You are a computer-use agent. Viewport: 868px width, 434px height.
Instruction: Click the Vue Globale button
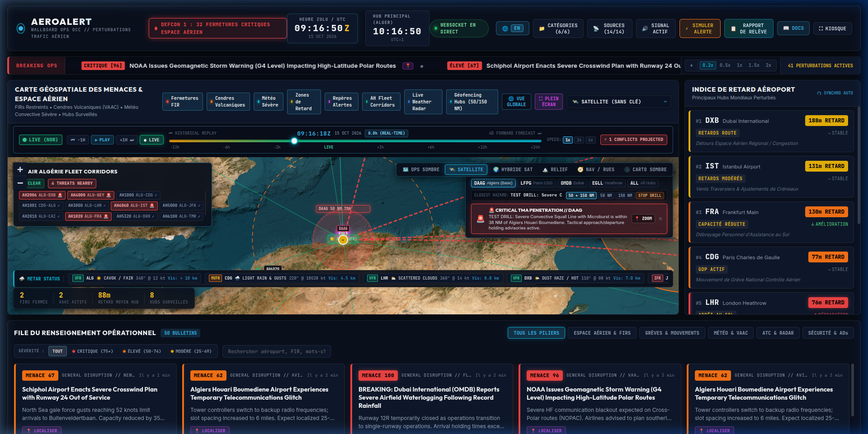516,102
